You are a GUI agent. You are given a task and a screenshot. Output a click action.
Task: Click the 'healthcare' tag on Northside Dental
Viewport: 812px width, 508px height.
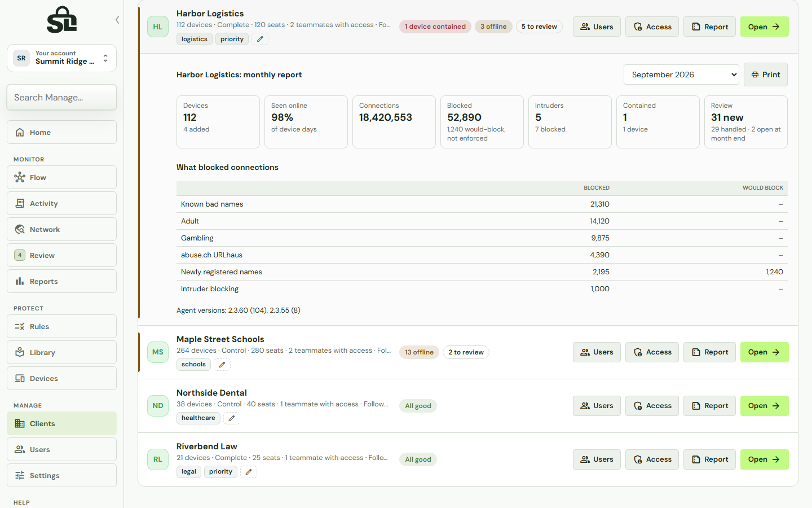click(198, 418)
